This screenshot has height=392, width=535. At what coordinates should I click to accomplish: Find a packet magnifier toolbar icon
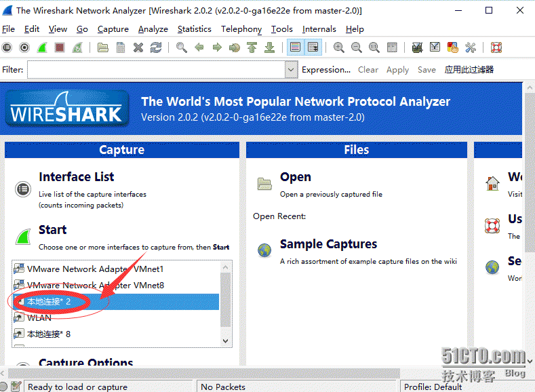point(182,47)
